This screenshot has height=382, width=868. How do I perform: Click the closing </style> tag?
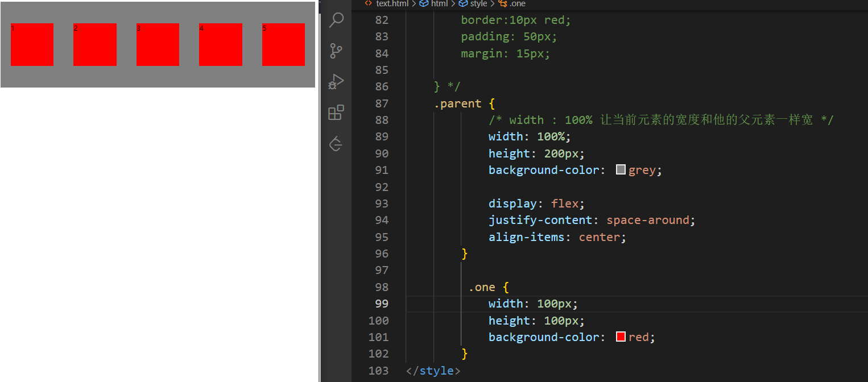(433, 371)
